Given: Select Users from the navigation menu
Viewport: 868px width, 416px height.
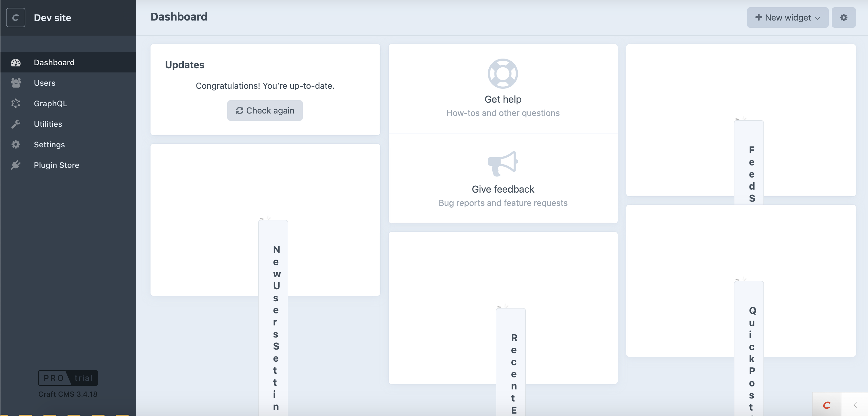Looking at the screenshot, I should (x=44, y=83).
